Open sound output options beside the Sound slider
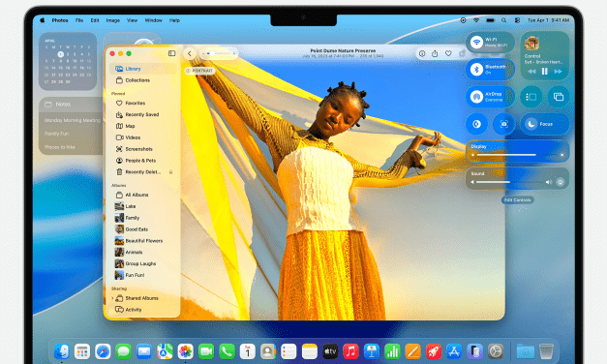Screen dimensions: 607x364 coord(560,182)
